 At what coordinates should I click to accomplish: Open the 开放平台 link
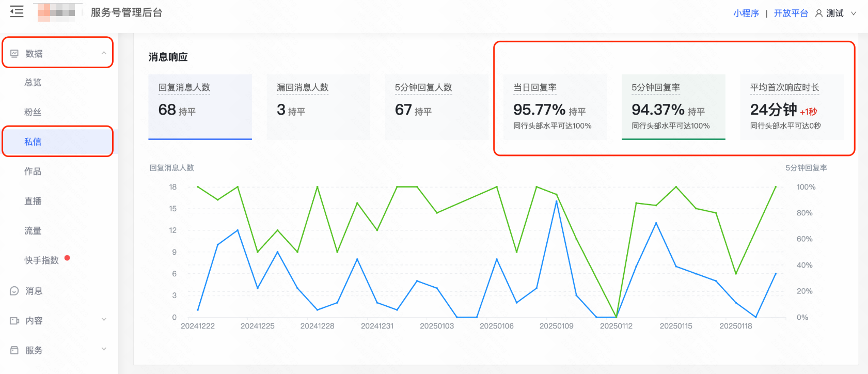click(x=791, y=13)
